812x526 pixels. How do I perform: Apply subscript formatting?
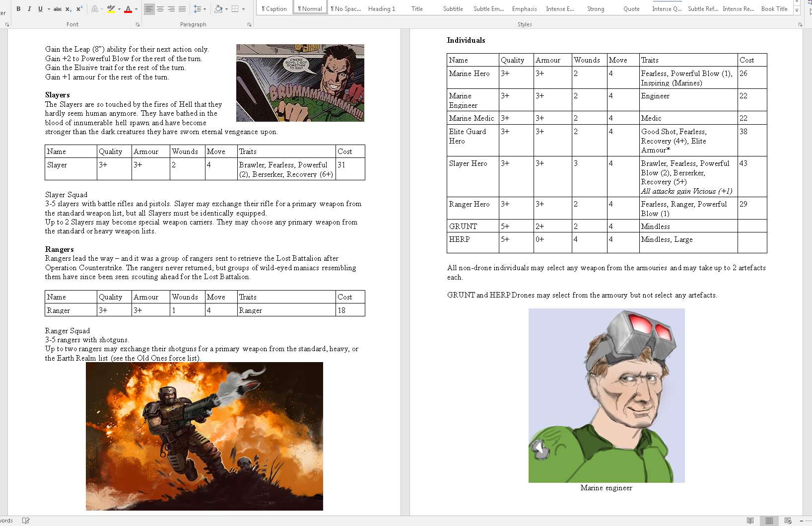click(x=68, y=9)
